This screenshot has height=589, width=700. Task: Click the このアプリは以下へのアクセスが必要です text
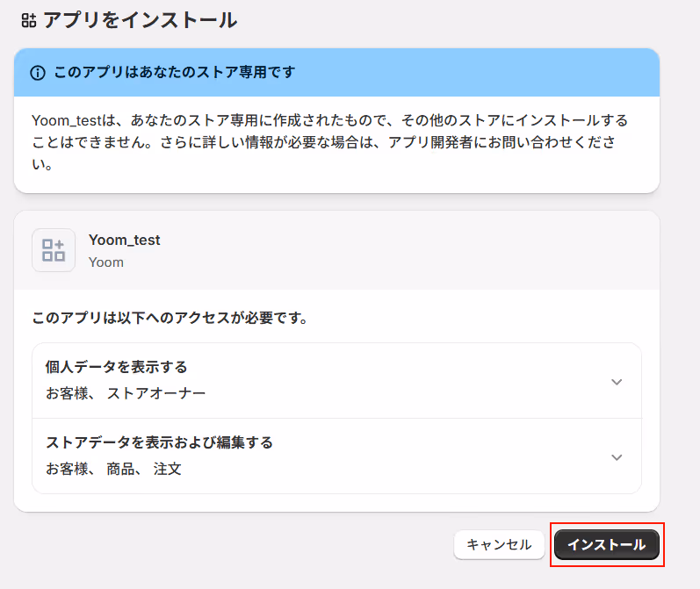pyautogui.click(x=170, y=318)
